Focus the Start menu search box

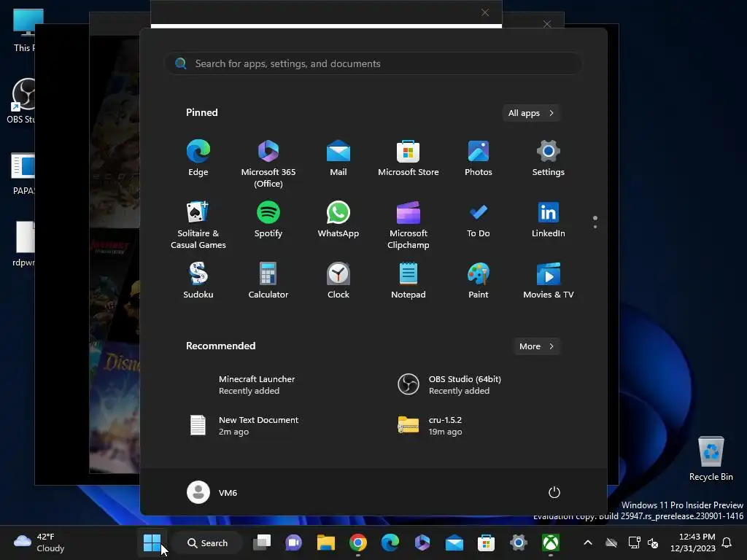click(x=373, y=64)
